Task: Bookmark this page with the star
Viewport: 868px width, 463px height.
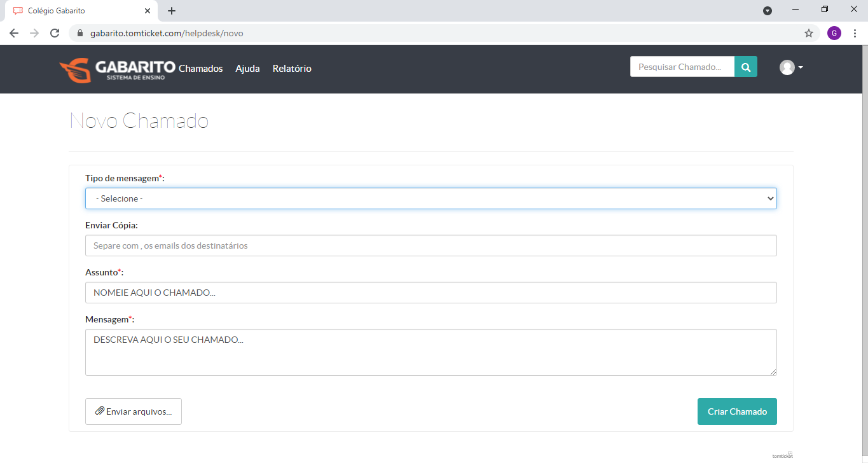Action: (x=809, y=33)
